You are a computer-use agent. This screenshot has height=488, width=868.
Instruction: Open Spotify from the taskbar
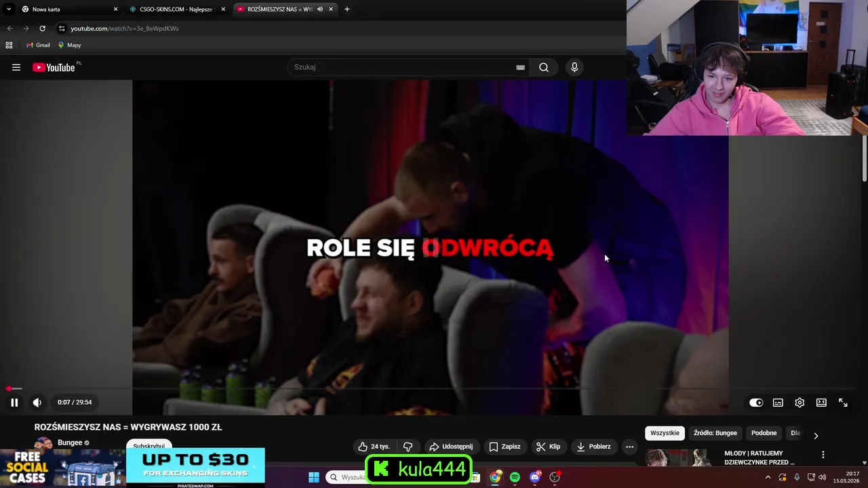pyautogui.click(x=515, y=477)
